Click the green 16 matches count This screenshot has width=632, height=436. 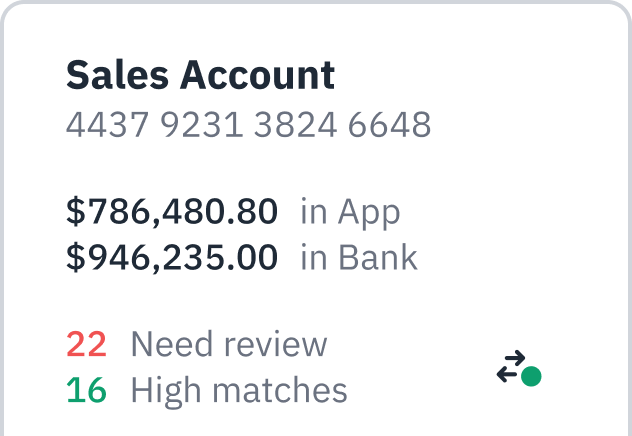(x=86, y=390)
